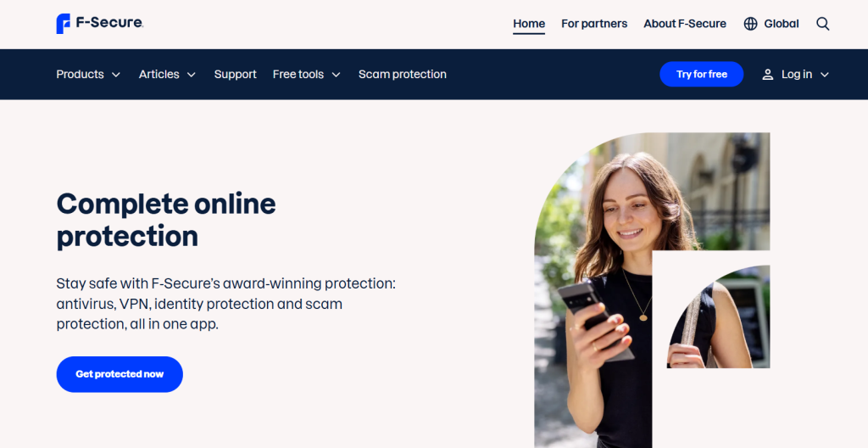Open Scam protection link
The image size is (868, 448).
(403, 75)
